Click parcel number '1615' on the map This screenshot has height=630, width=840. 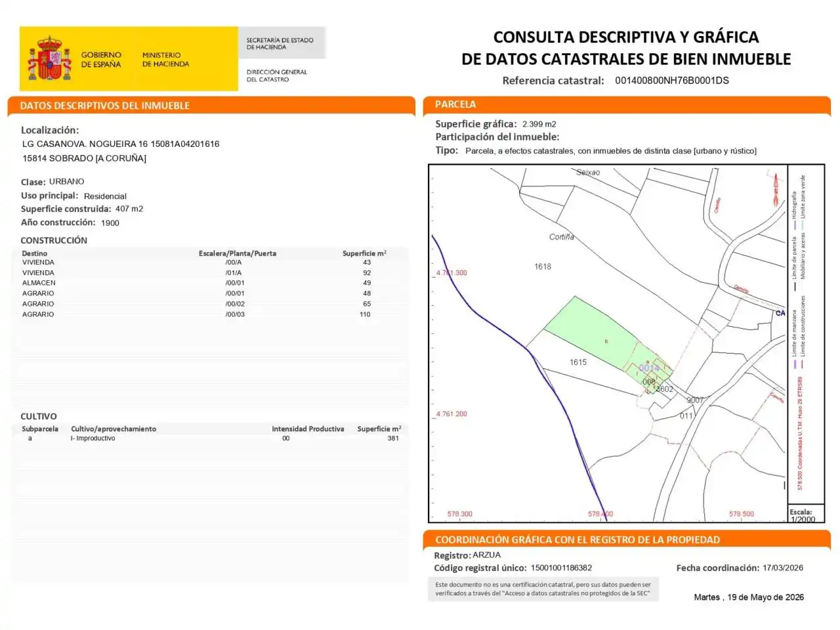point(578,362)
